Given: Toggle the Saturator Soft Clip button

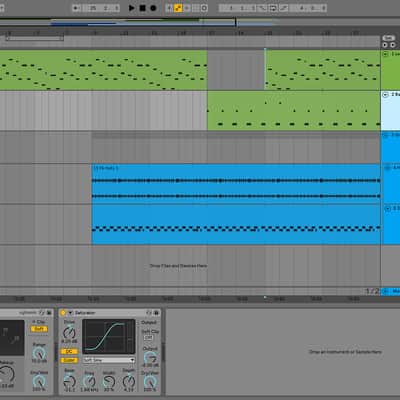Looking at the screenshot, I should point(149,338).
